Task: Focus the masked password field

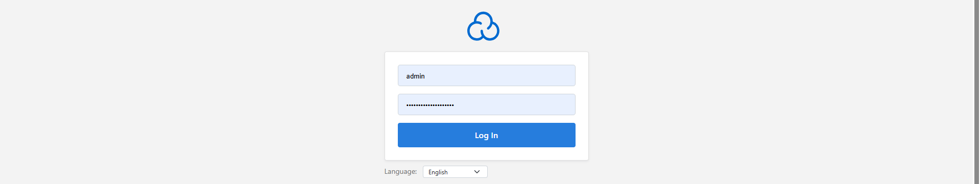Action: [x=486, y=104]
